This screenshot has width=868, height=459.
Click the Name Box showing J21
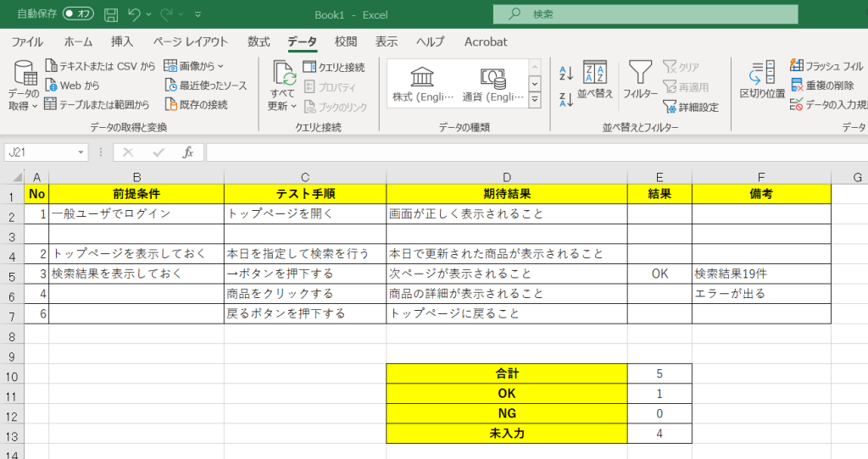(41, 152)
